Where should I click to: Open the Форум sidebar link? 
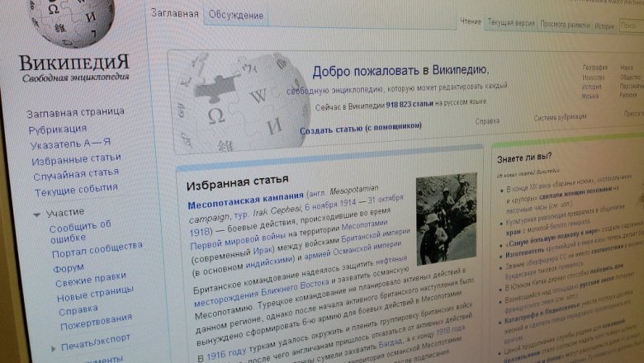point(69,268)
